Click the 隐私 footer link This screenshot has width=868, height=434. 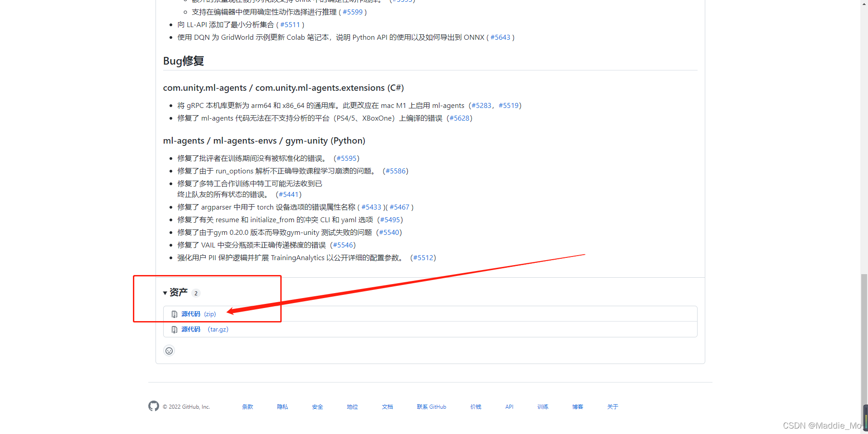(283, 407)
